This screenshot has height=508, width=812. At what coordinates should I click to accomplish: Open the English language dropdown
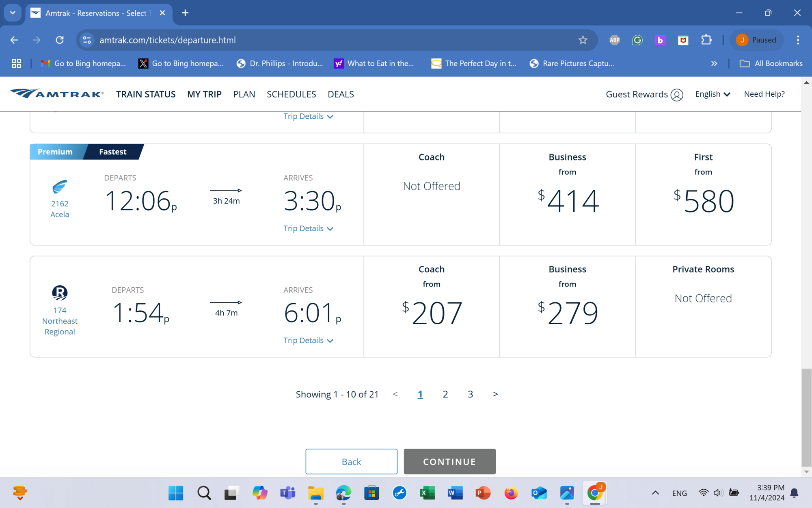click(x=713, y=94)
